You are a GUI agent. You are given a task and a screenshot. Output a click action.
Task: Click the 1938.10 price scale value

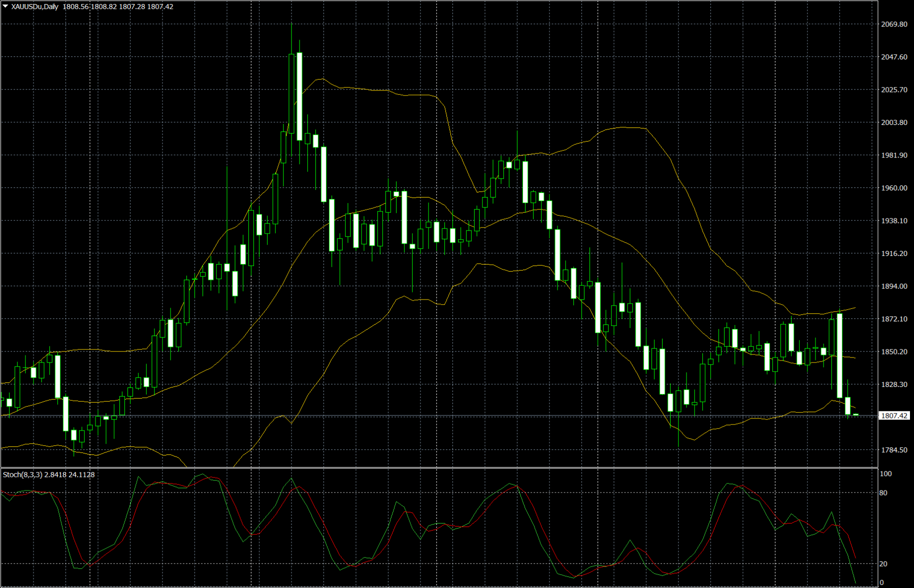(894, 221)
